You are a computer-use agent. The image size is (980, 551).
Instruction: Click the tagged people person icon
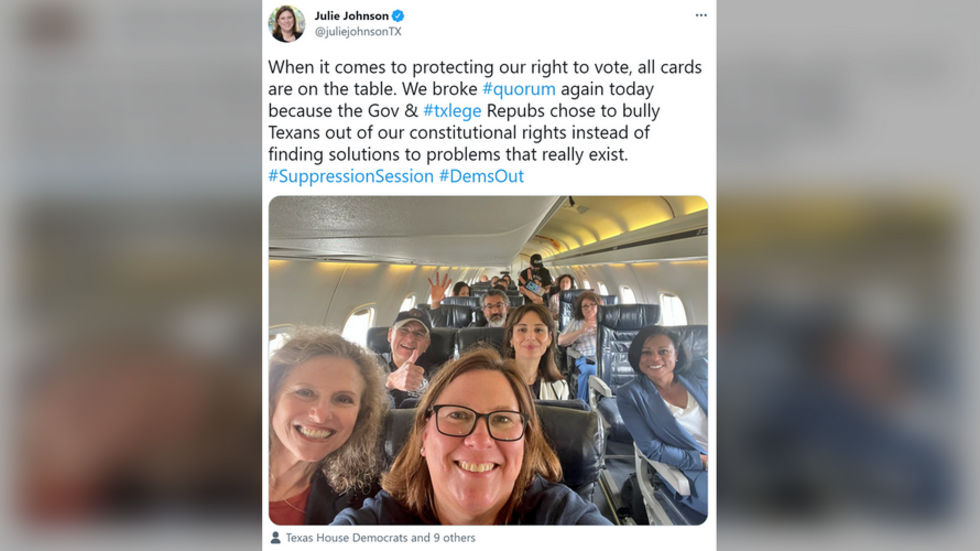tap(276, 537)
